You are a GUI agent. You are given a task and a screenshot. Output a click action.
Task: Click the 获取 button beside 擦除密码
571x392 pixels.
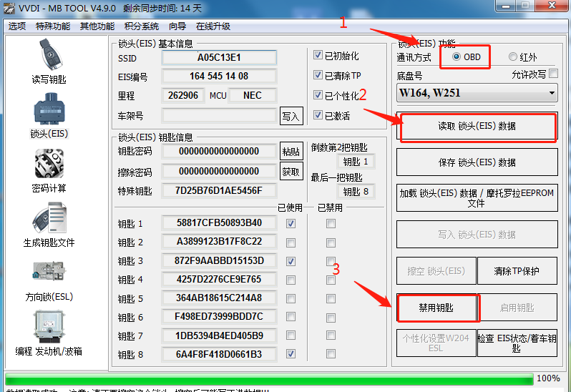click(x=291, y=172)
